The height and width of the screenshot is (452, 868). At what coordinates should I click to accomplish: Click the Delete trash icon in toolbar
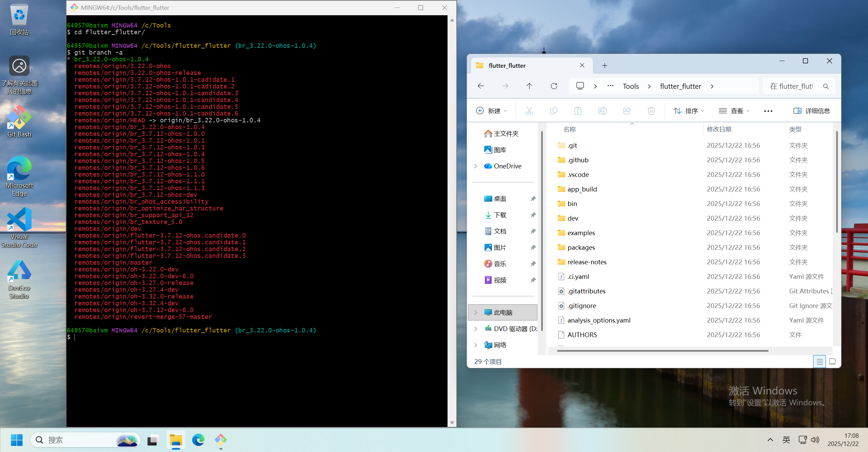(x=651, y=111)
